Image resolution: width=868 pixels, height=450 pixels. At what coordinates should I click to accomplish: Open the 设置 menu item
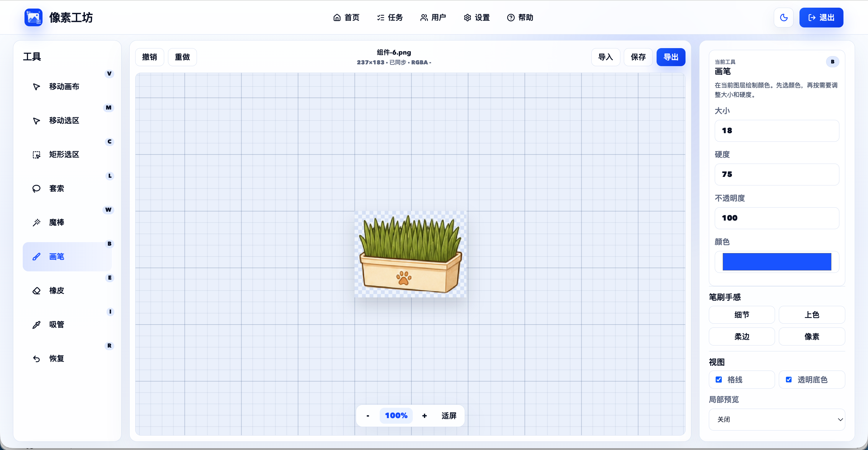pyautogui.click(x=477, y=17)
